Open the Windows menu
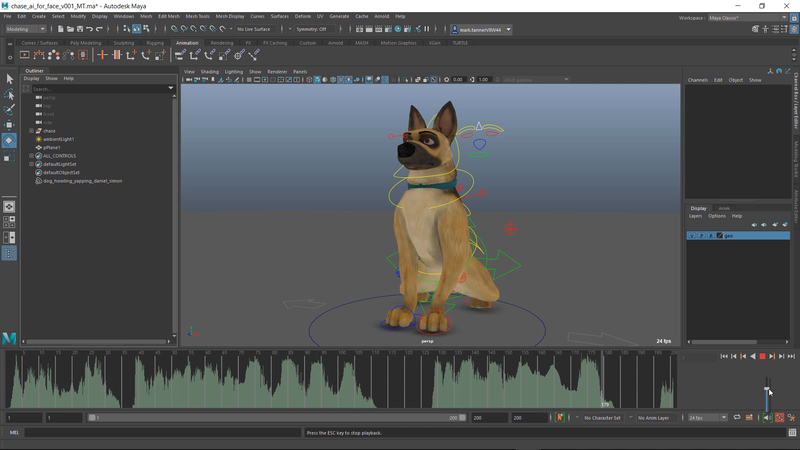Viewport: 800px width, 450px height. coord(123,16)
